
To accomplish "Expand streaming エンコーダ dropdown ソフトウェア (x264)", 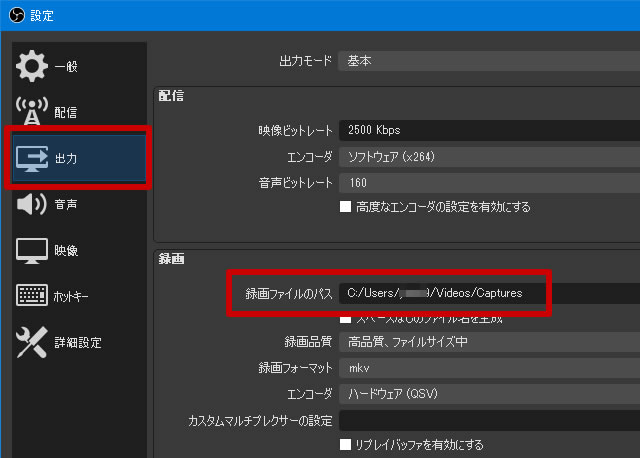I will (488, 157).
